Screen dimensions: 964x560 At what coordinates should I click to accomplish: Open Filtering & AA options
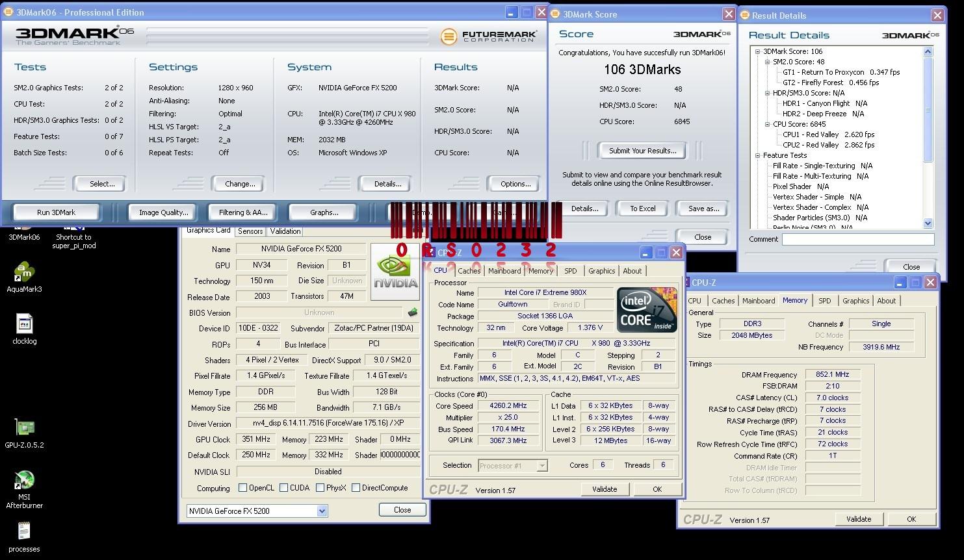pyautogui.click(x=242, y=212)
